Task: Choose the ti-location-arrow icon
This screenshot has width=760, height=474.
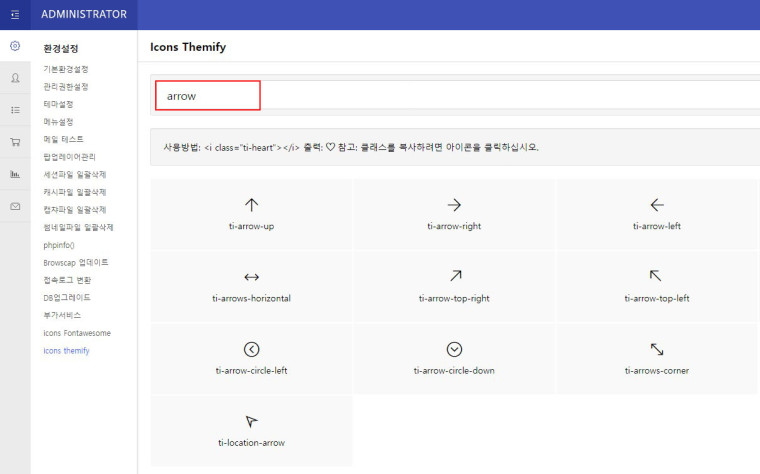Action: coord(251,430)
